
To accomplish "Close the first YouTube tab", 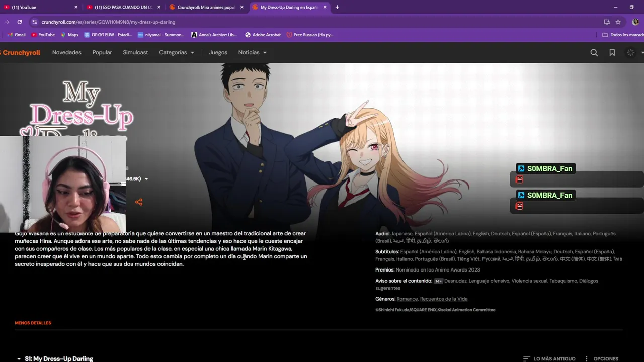I will pos(76,7).
